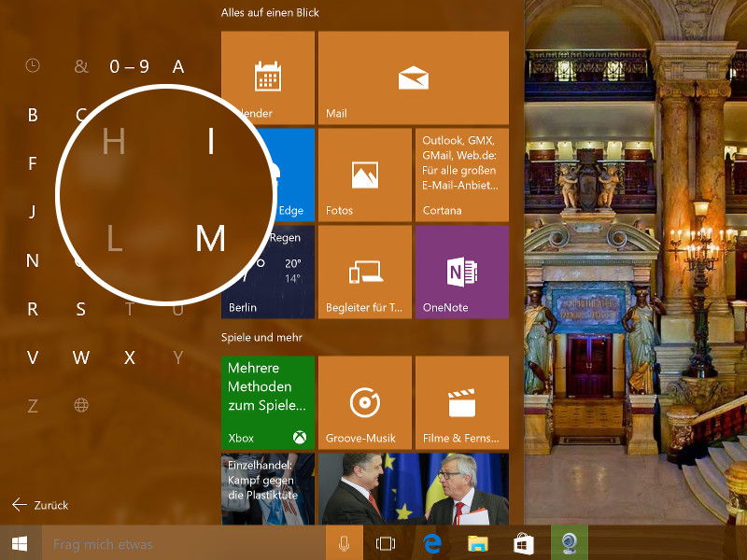Screen dimensions: 747x560
Task: Open the webcam app in the taskbar
Action: pos(570,543)
